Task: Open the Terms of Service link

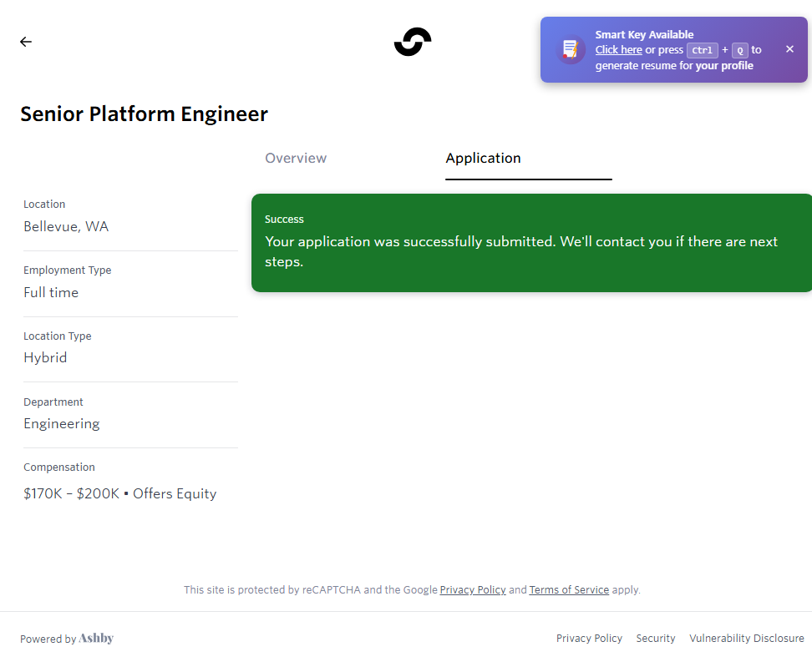Action: pyautogui.click(x=569, y=589)
